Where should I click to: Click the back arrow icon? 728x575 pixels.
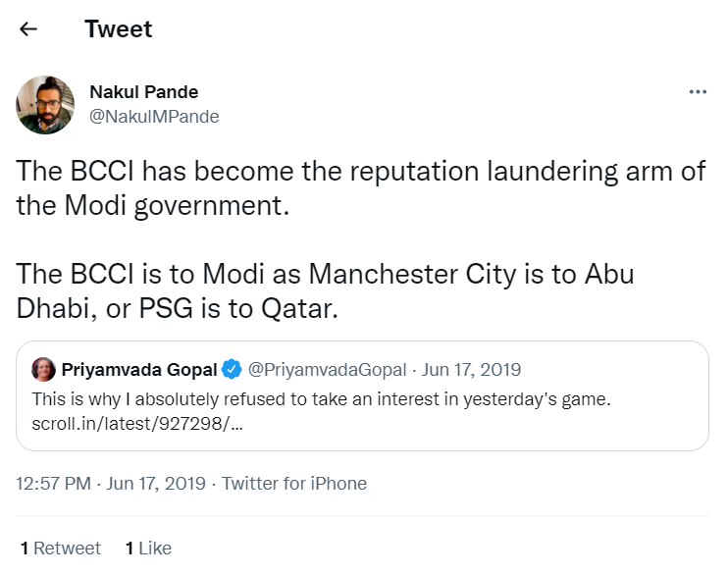click(28, 29)
